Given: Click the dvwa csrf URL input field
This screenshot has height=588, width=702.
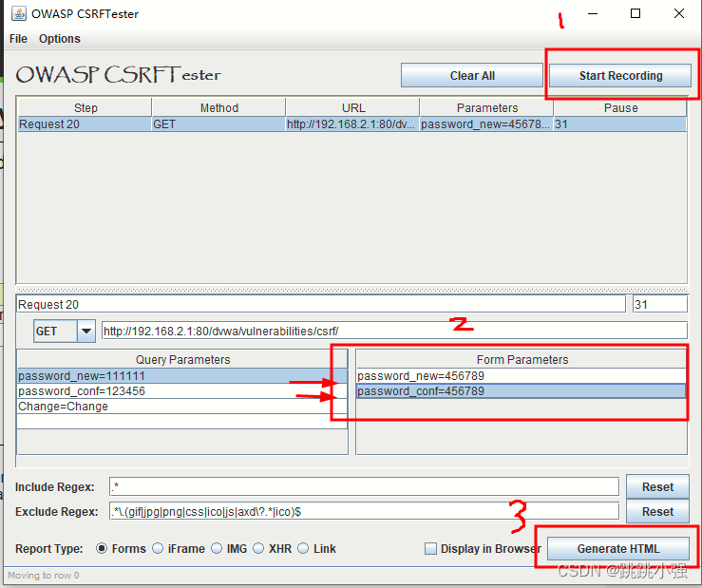Looking at the screenshot, I should tap(394, 332).
